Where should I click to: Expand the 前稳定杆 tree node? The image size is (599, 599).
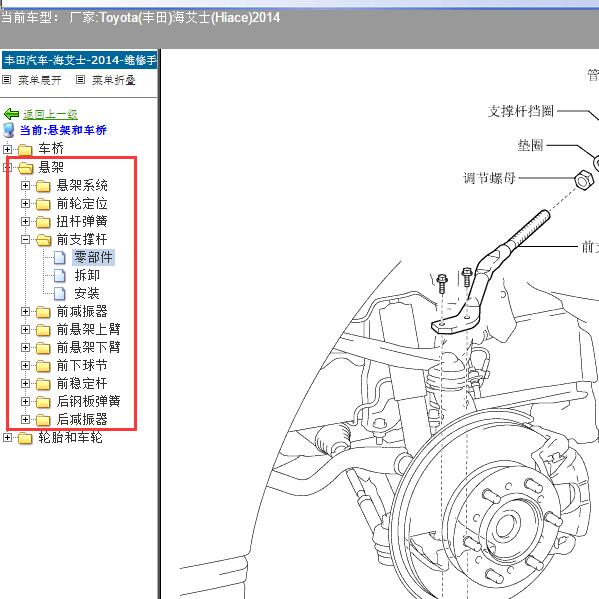(x=25, y=384)
